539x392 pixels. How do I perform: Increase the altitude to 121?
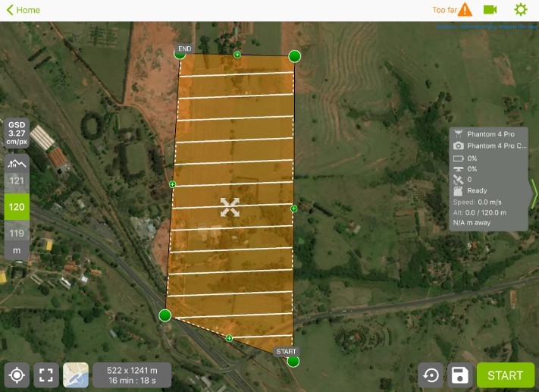tap(17, 180)
